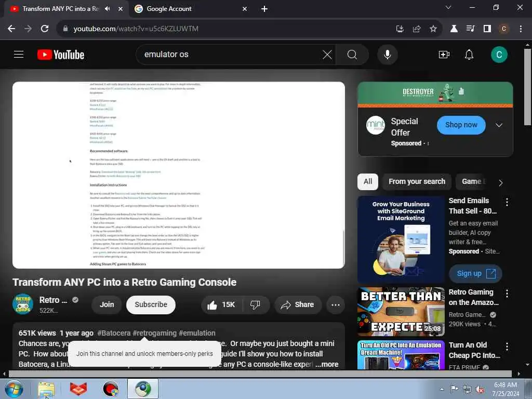The width and height of the screenshot is (532, 399).
Task: Open Chrome three-dot menu
Action: pos(521,29)
